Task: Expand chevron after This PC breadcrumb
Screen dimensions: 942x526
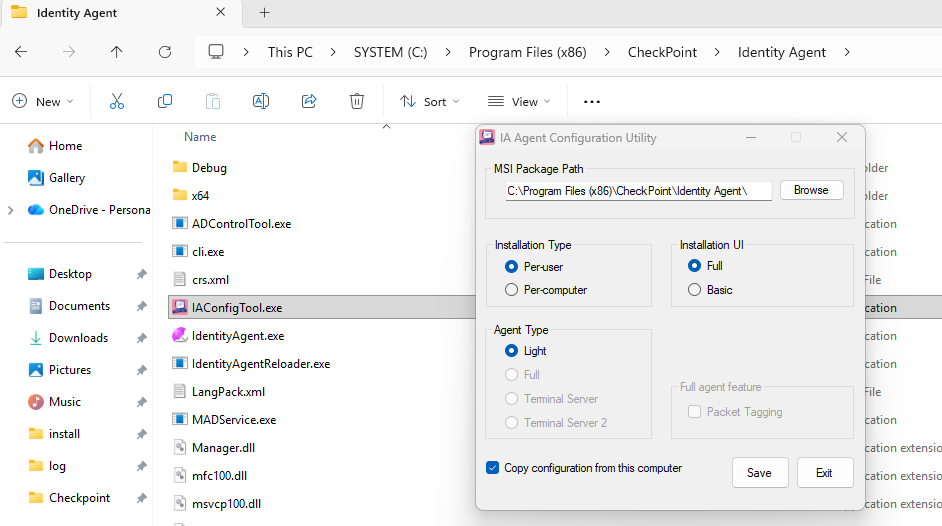Action: pos(333,52)
